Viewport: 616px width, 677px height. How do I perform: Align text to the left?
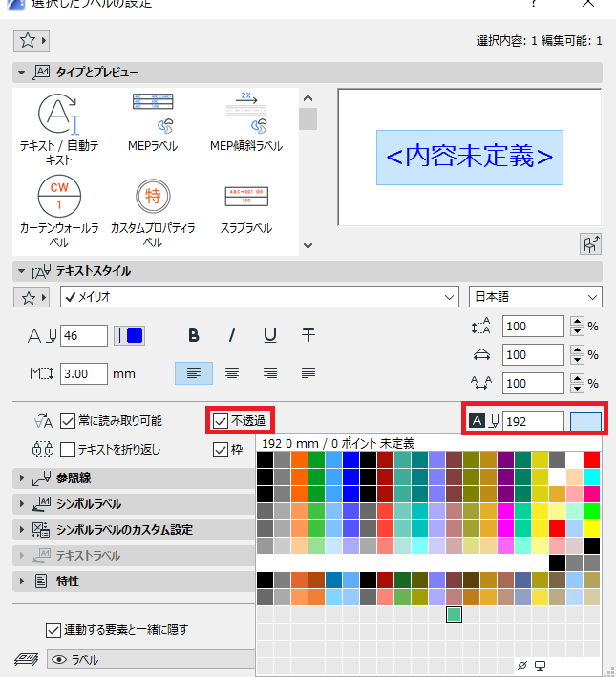(x=194, y=373)
